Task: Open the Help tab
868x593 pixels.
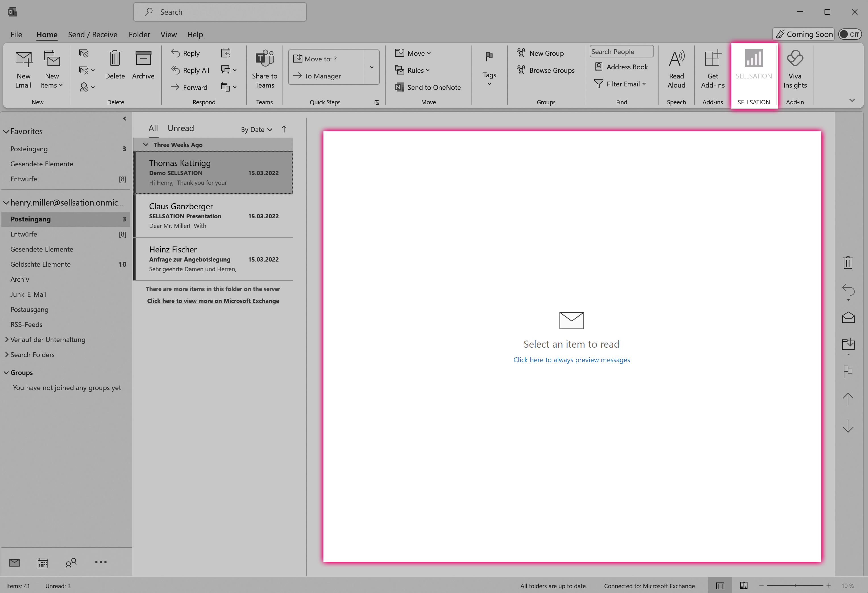Action: (x=195, y=34)
